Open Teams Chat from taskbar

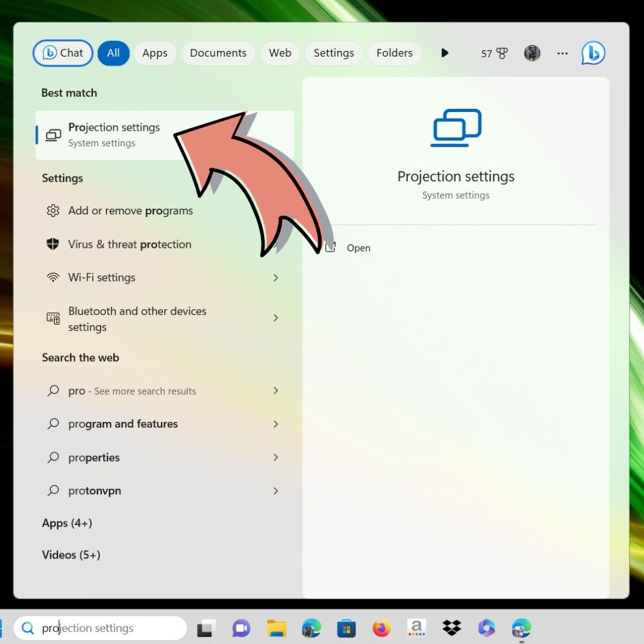pos(241,628)
